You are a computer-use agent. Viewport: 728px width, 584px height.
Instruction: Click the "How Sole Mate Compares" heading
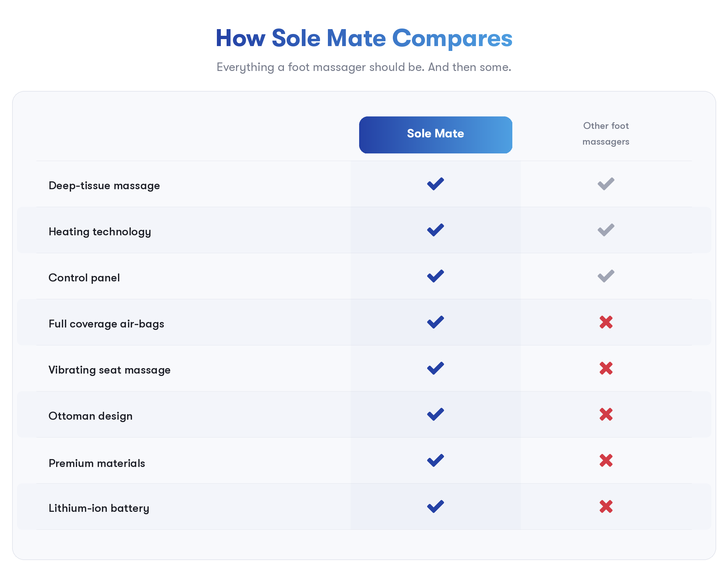364,38
